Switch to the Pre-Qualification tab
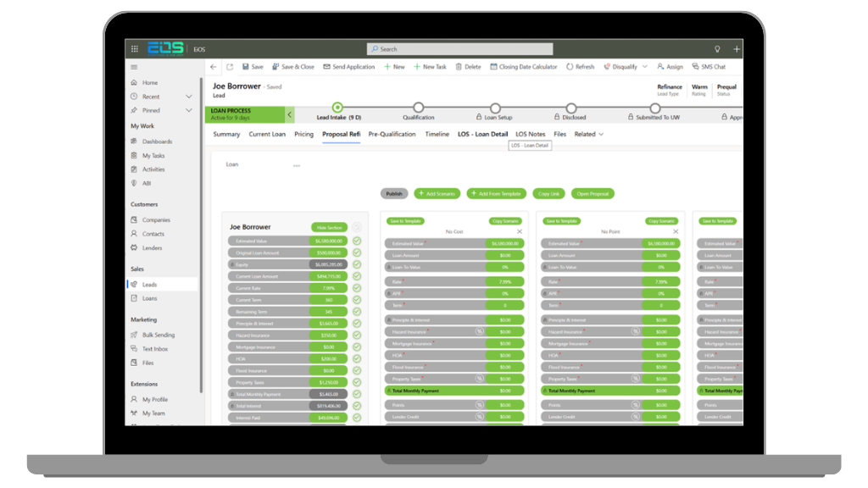Viewport: 868px width, 488px height. [392, 134]
